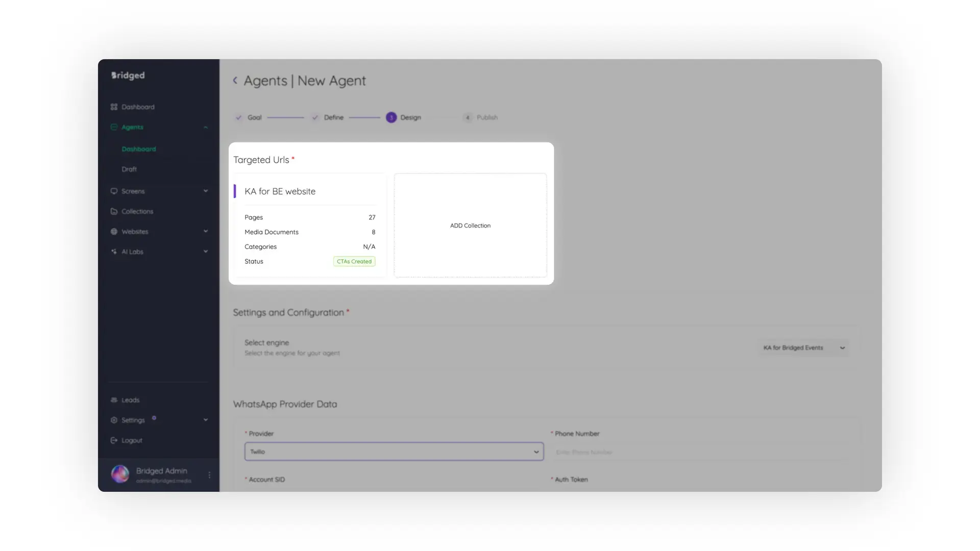
Task: Select the Agents section icon
Action: point(114,127)
